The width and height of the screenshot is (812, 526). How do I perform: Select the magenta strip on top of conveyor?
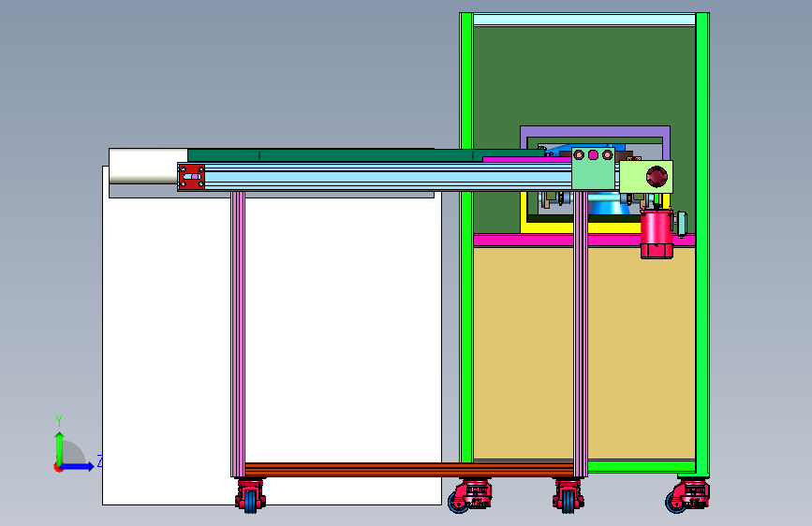pyautogui.click(x=527, y=159)
